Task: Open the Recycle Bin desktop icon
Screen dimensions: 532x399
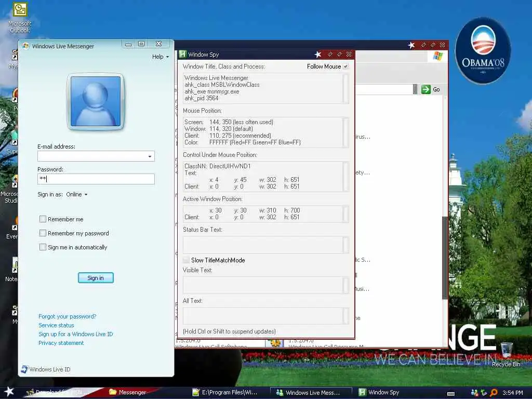Action: click(506, 354)
